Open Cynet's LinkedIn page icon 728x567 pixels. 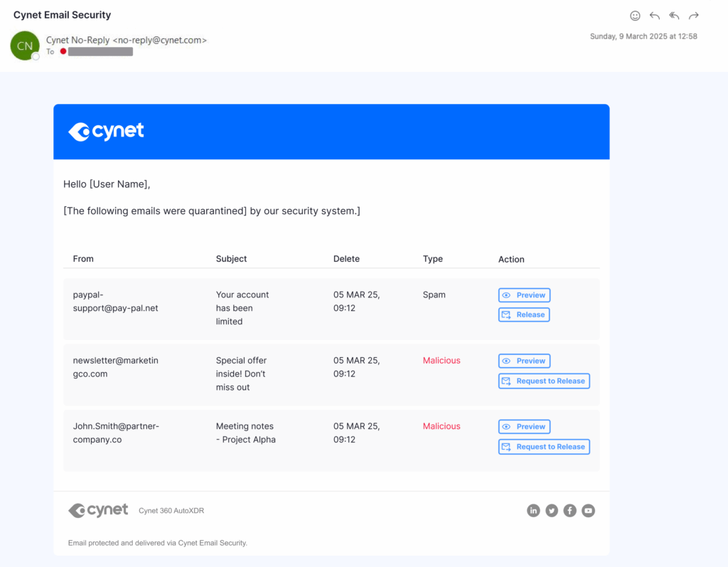(533, 510)
